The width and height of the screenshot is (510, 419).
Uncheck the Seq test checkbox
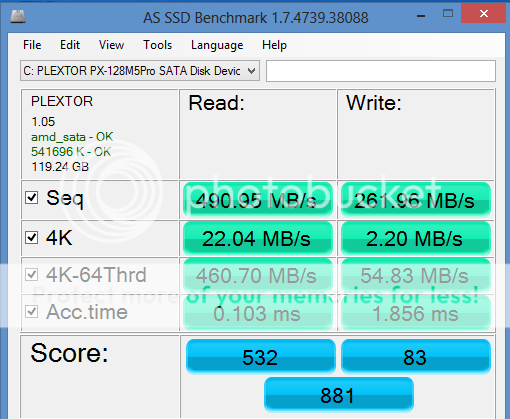[32, 197]
